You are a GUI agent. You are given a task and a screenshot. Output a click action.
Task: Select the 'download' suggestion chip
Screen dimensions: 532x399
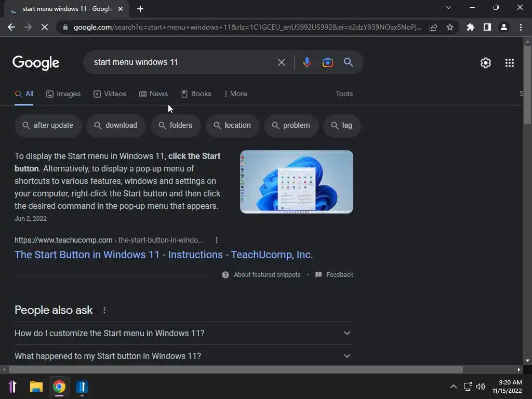[x=116, y=126]
